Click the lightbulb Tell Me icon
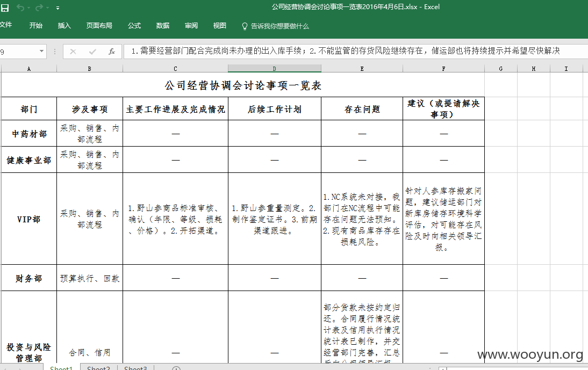The width and height of the screenshot is (588, 370). [245, 26]
